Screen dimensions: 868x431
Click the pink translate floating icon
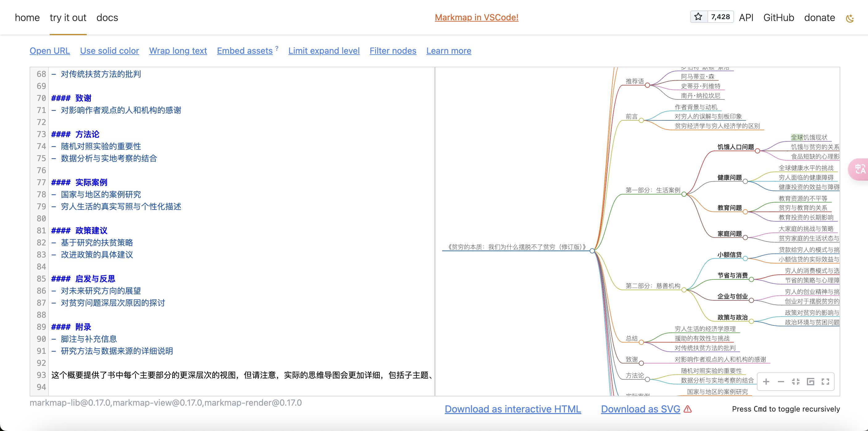click(x=860, y=169)
